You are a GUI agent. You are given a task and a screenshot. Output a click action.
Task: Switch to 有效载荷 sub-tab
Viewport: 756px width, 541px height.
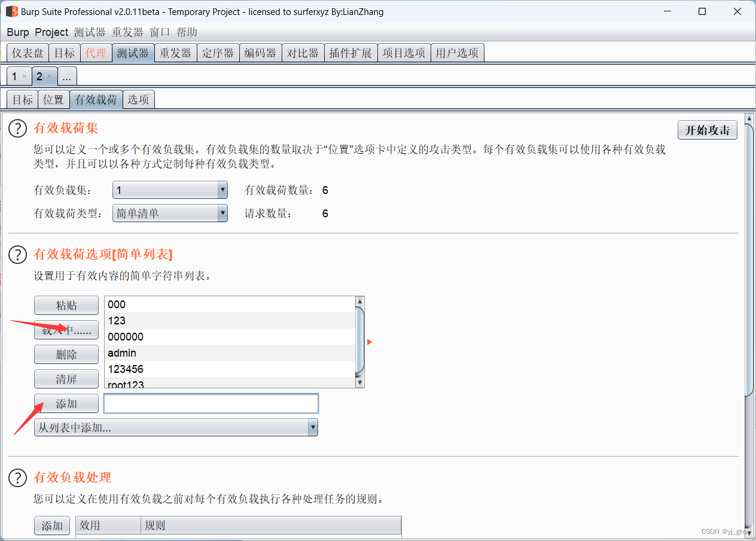96,99
